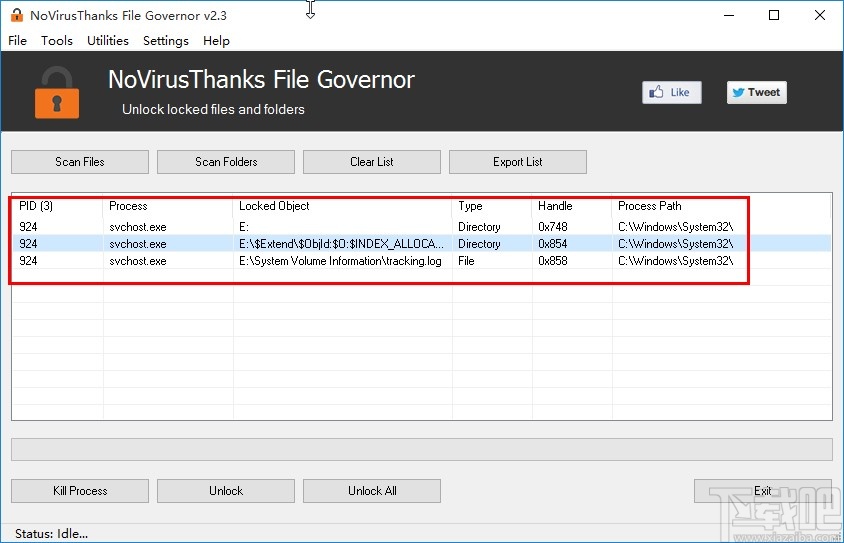Image resolution: width=844 pixels, height=543 pixels.
Task: Click the Kill Process button
Action: (80, 491)
